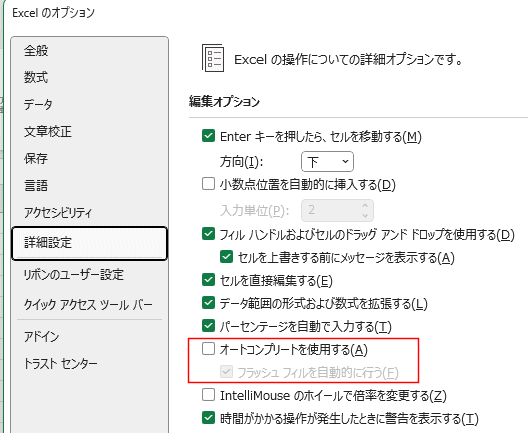Toggle セルを直接編集する checkbox
528x433 pixels.
tap(208, 280)
